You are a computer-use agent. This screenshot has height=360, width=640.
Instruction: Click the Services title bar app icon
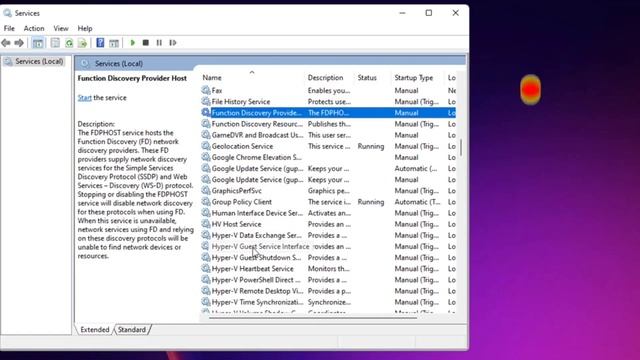7,13
